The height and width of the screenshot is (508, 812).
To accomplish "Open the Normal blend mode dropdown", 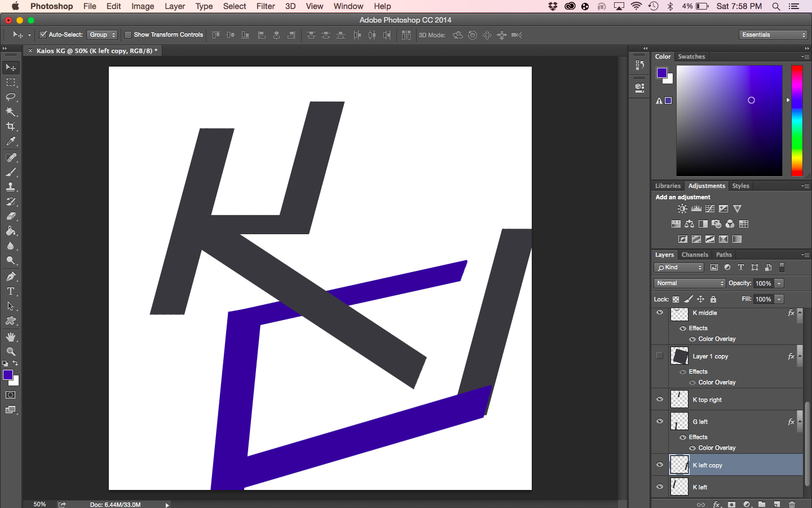I will click(690, 283).
